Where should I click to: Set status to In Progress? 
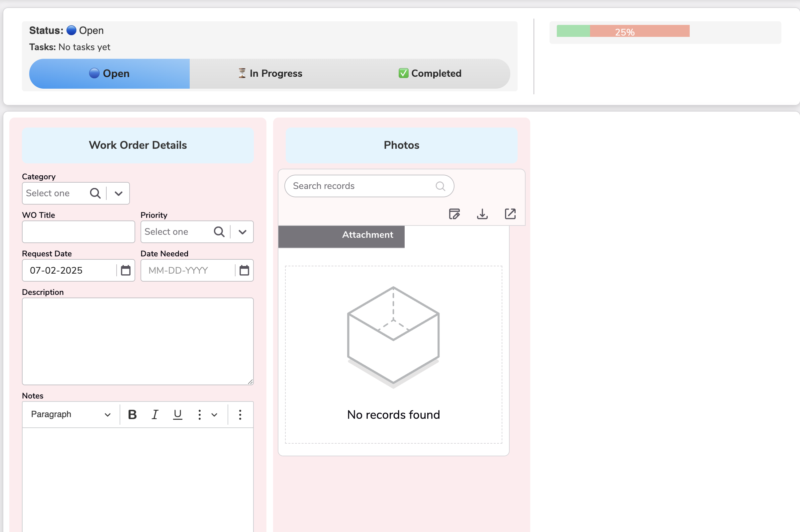[x=270, y=74]
